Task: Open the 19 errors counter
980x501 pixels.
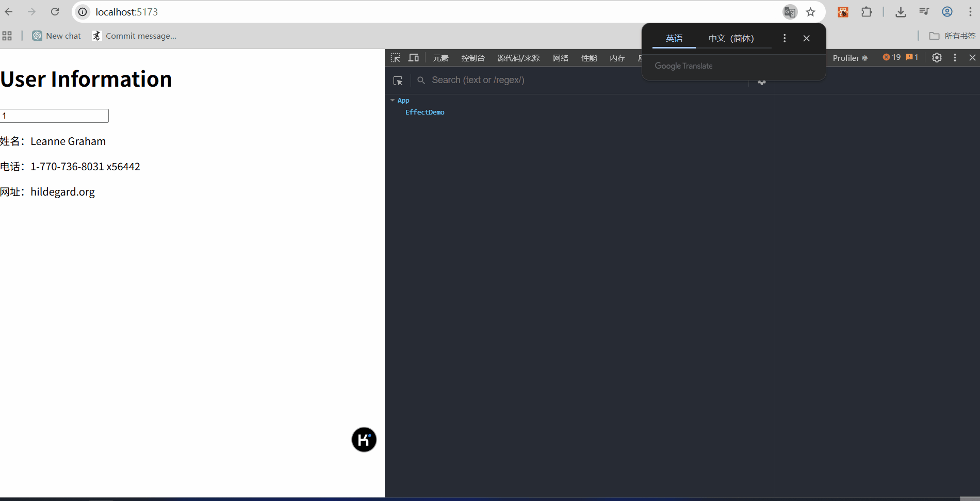Action: [892, 57]
